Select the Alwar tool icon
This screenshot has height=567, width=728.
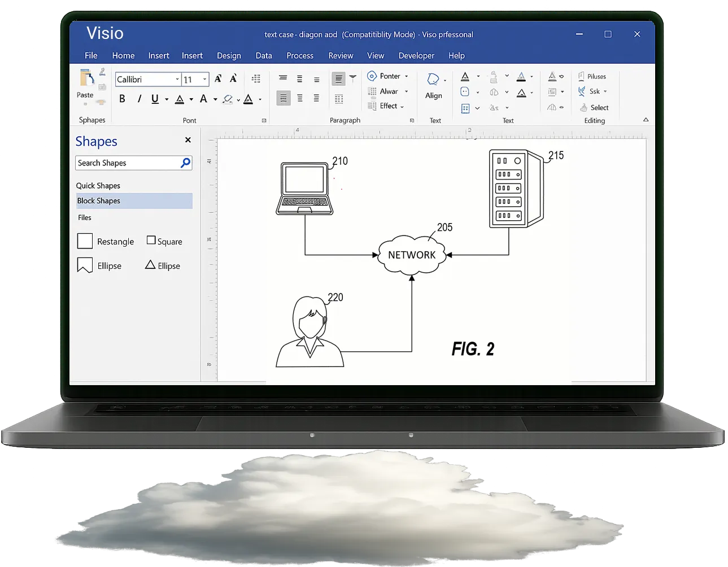(373, 91)
